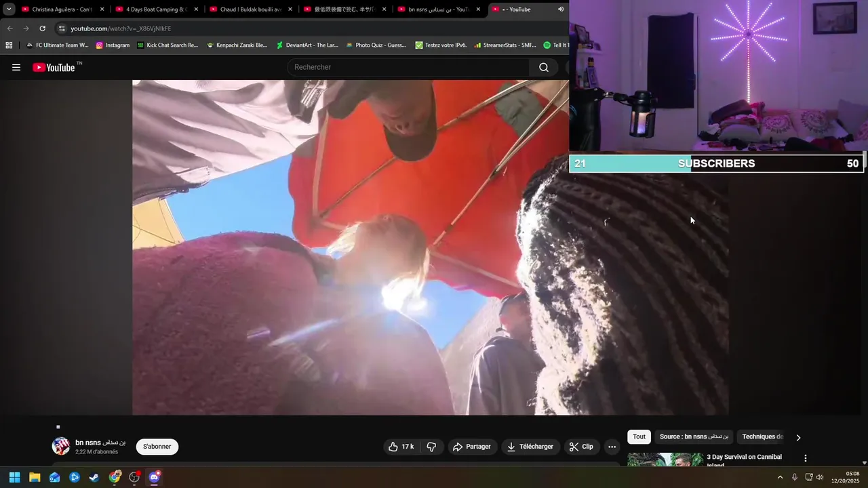Select the Tout filter chip

point(639,437)
